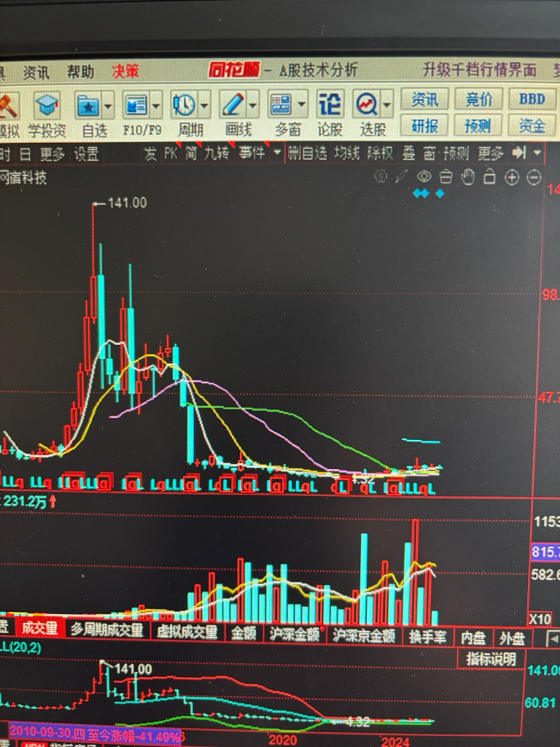This screenshot has height=747, width=560.
Task: Expand the 周期 period dropdown arrow
Action: (x=205, y=105)
